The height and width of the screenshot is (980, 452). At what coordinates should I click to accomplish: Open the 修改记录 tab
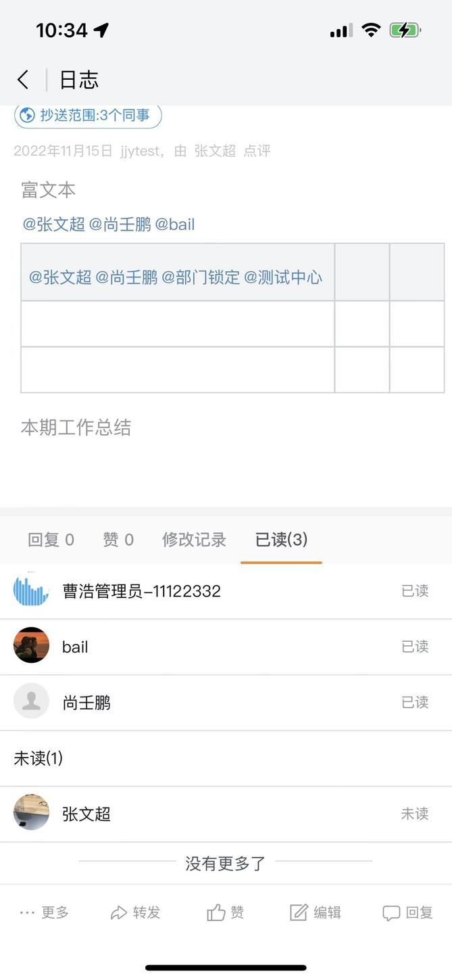tap(194, 539)
